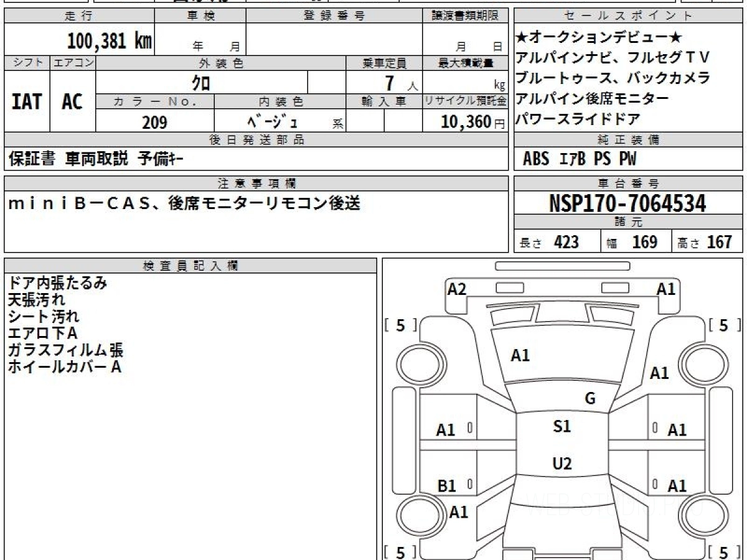
Task: Select the セールスポイント header
Action: (x=628, y=16)
